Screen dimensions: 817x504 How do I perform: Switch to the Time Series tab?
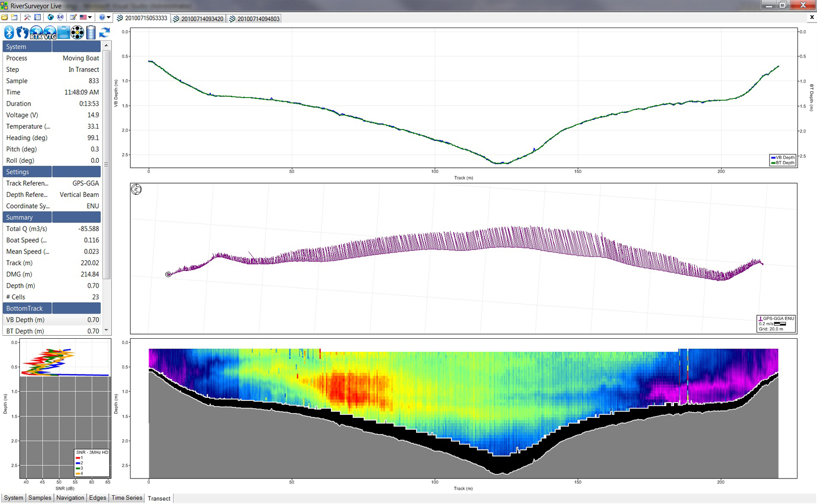(x=127, y=498)
